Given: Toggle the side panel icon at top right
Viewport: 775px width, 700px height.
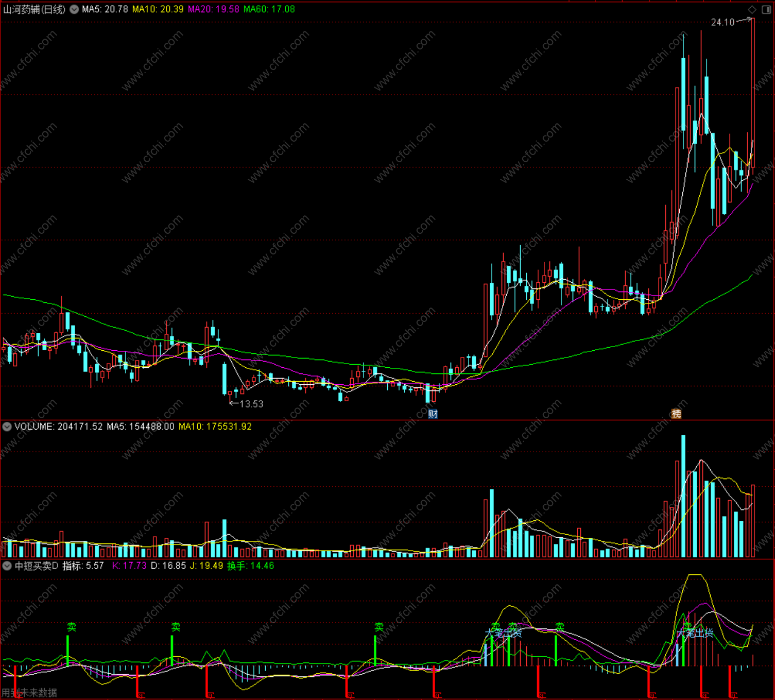Looking at the screenshot, I should (766, 9).
